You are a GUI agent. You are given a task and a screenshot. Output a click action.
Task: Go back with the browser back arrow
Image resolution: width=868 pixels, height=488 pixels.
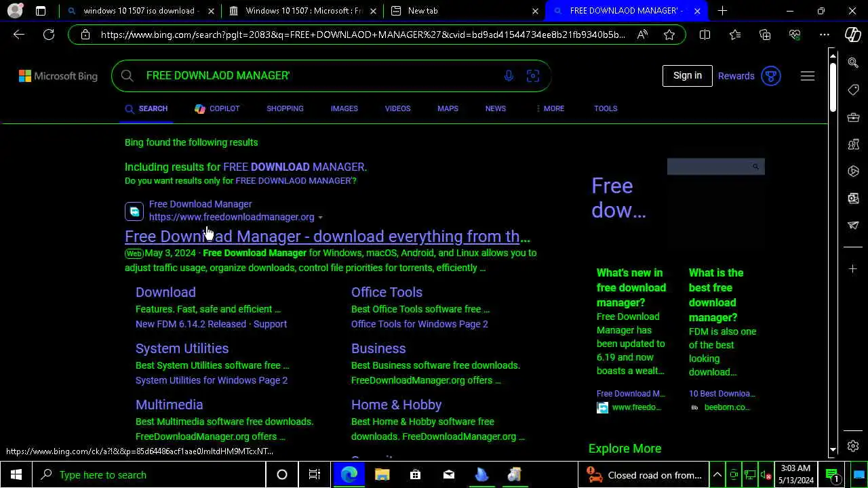point(18,35)
